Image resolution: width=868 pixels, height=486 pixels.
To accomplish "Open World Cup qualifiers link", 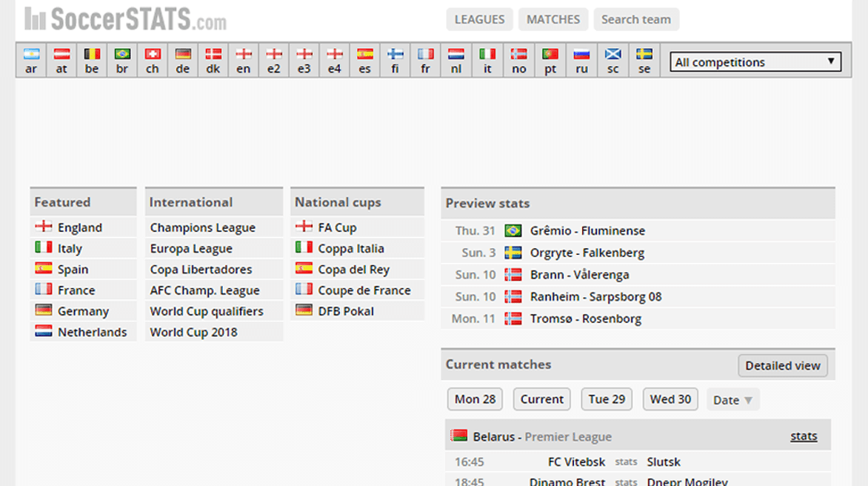I will tap(207, 311).
